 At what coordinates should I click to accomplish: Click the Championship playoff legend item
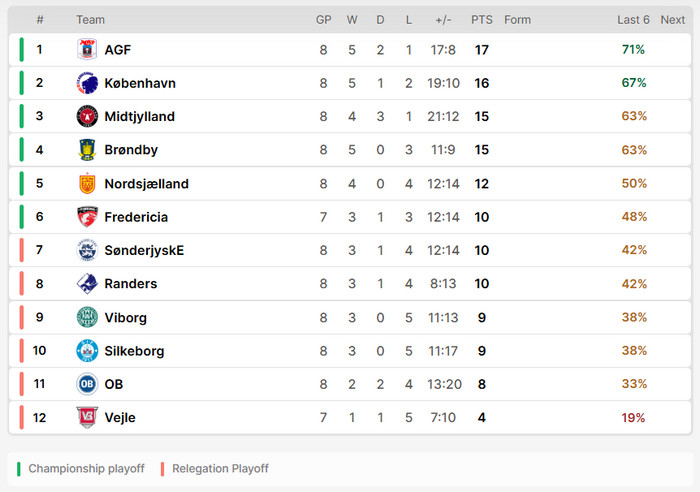86,468
